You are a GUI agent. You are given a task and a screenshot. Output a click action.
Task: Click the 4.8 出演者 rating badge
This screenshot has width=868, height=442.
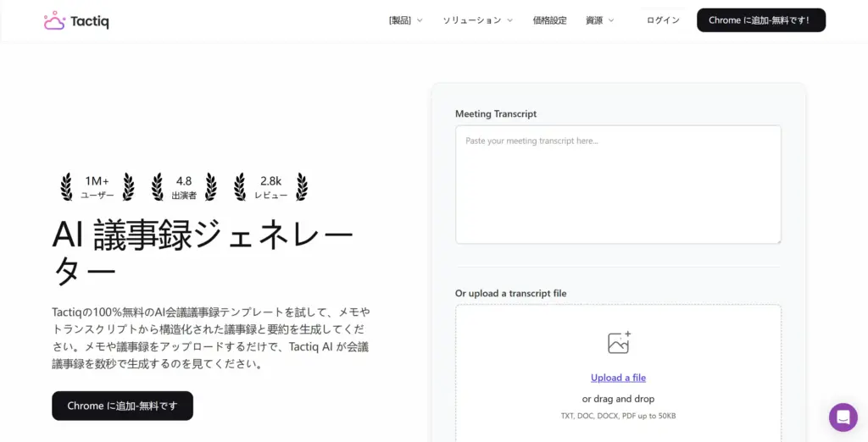click(x=184, y=187)
